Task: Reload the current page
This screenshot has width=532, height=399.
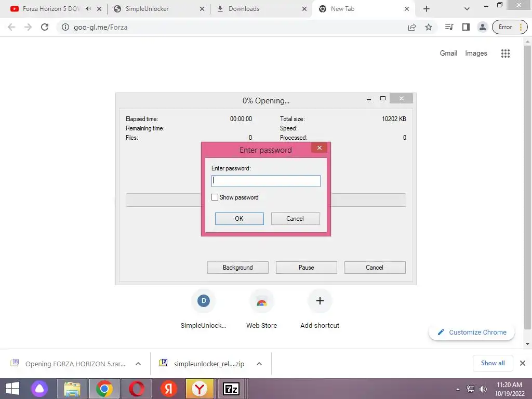Action: [x=45, y=27]
